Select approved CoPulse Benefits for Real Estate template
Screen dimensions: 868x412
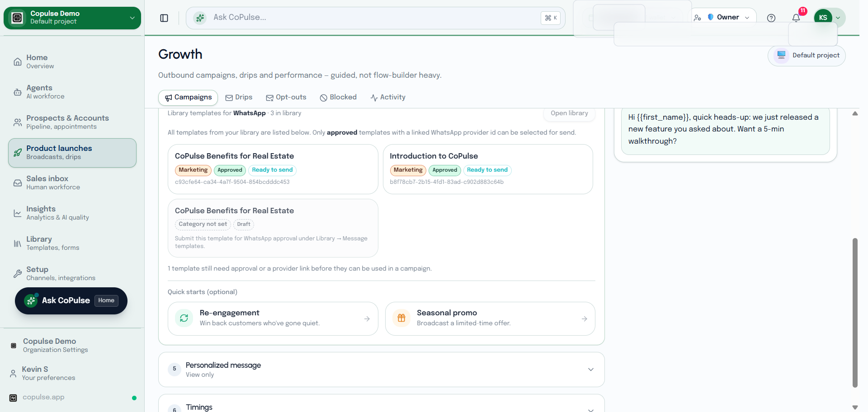pyautogui.click(x=273, y=169)
